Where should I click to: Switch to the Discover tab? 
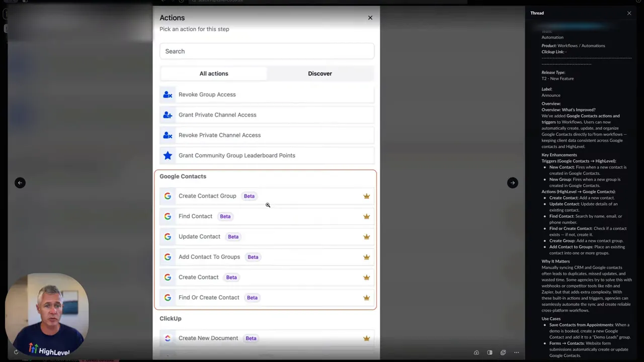tap(320, 73)
